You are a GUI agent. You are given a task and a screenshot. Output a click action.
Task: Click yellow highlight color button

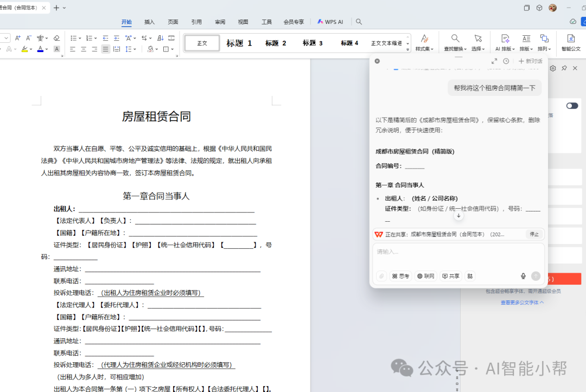coord(24,49)
